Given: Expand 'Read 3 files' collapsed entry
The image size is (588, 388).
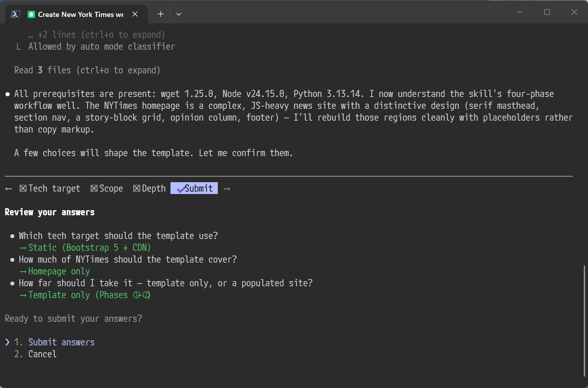Looking at the screenshot, I should pyautogui.click(x=88, y=70).
